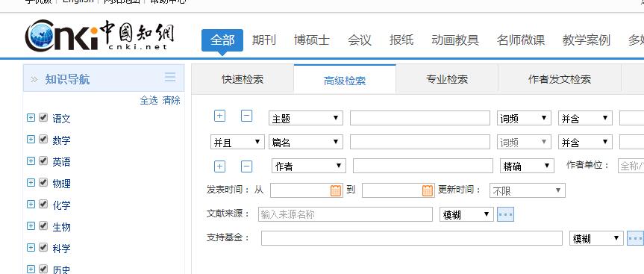Image resolution: width=644 pixels, height=274 pixels.
Task: Uncheck the 语文 checkbox
Action: 43,117
